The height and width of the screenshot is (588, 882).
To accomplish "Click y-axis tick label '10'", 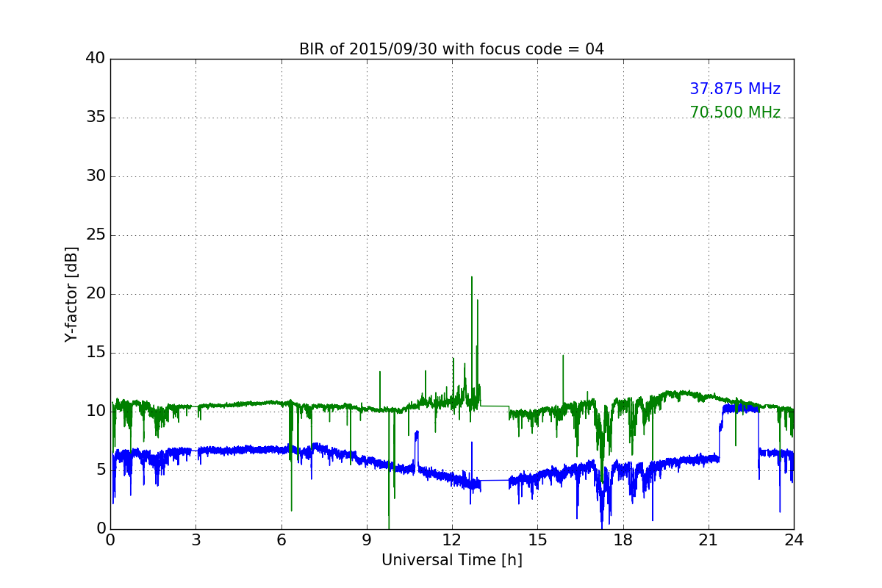I will [96, 411].
